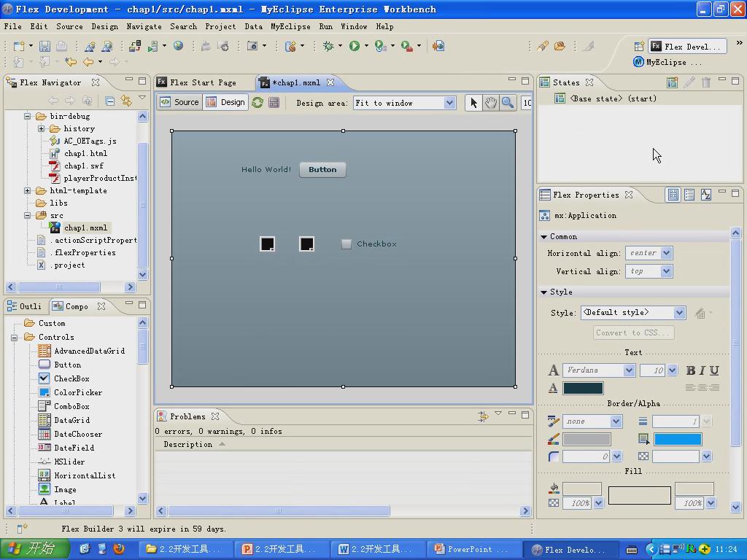Open the Verdana font dropdown
The height and width of the screenshot is (560, 747).
(629, 370)
